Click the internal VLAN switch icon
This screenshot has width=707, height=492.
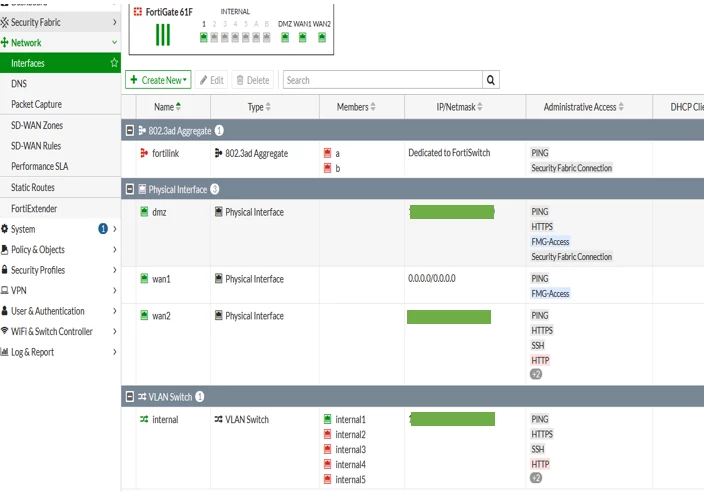point(144,419)
